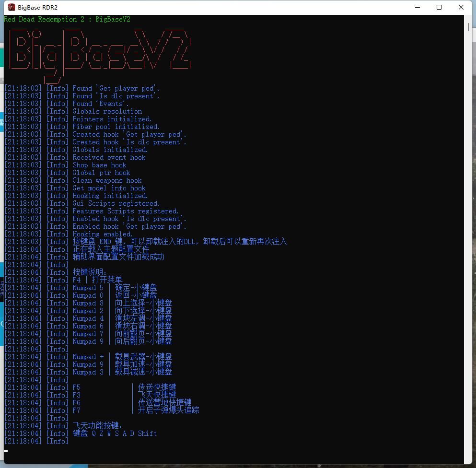Click the '正在载入主题配置文件' log line
476x468 pixels.
pyautogui.click(x=77, y=249)
